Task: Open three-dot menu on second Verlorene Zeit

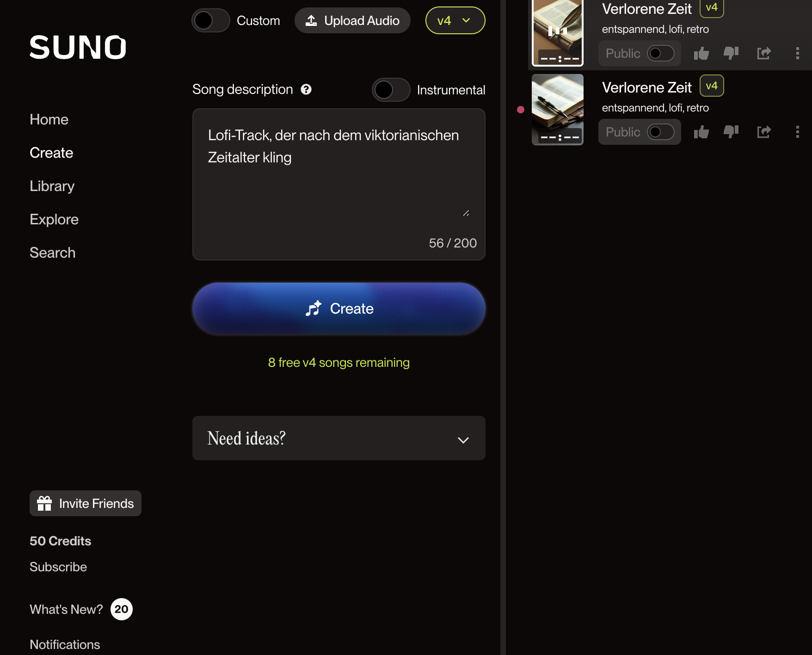Action: pyautogui.click(x=797, y=132)
